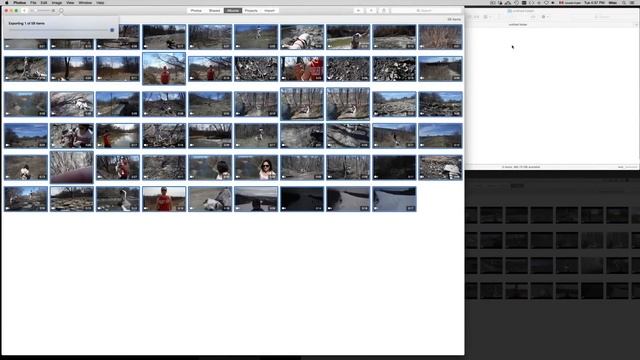Select the enlarged red-shirt person under blue sky thumbnail

[x=164, y=69]
